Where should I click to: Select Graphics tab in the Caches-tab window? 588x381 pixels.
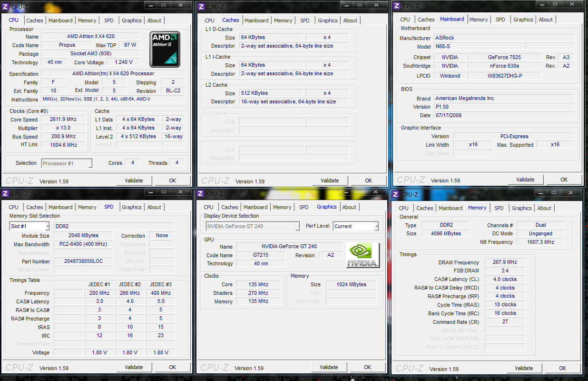328,20
